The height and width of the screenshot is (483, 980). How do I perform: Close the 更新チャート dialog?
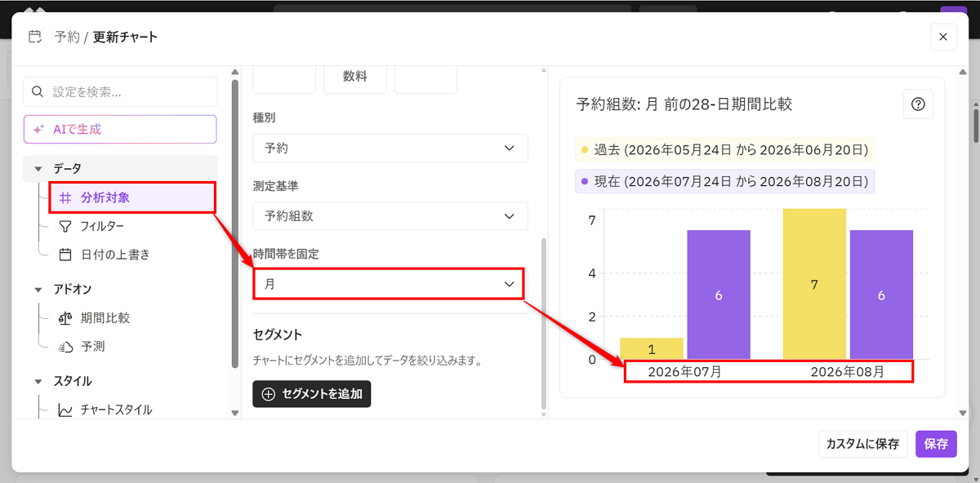pyautogui.click(x=943, y=37)
